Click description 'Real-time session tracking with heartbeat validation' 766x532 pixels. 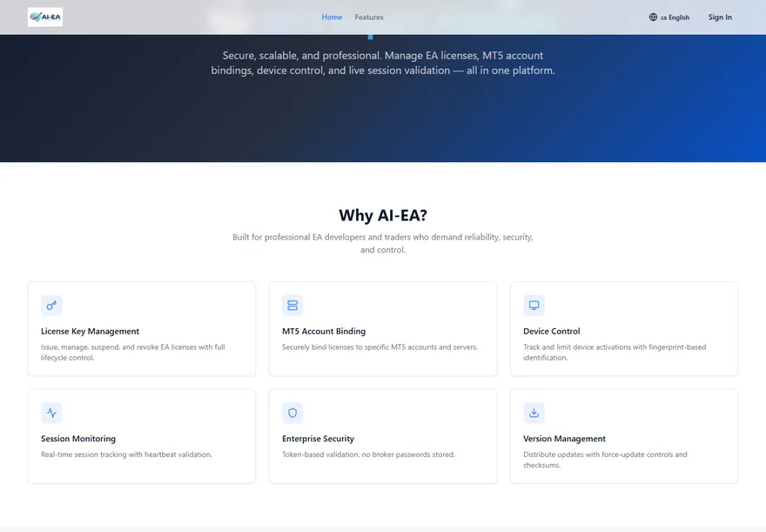126,455
